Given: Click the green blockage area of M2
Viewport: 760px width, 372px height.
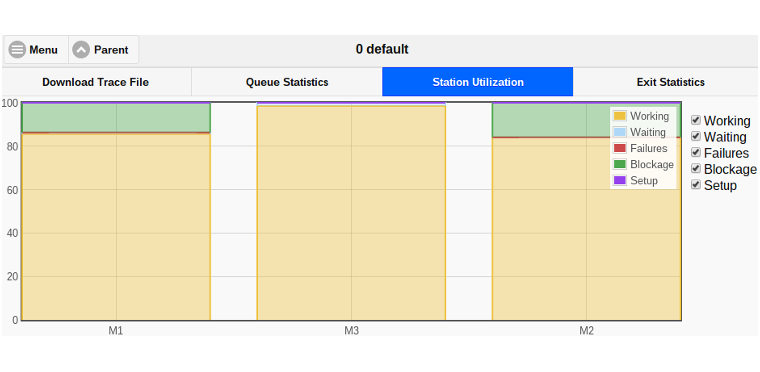Looking at the screenshot, I should click(x=548, y=121).
